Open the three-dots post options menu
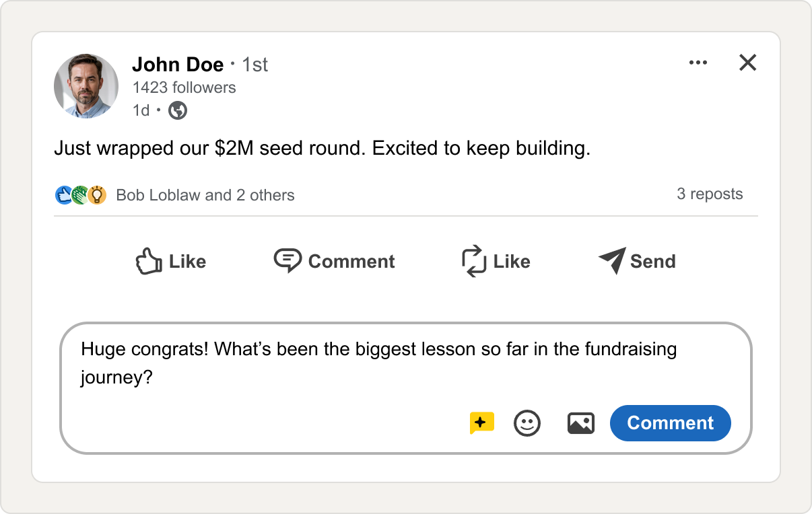The height and width of the screenshot is (514, 812). pos(698,63)
